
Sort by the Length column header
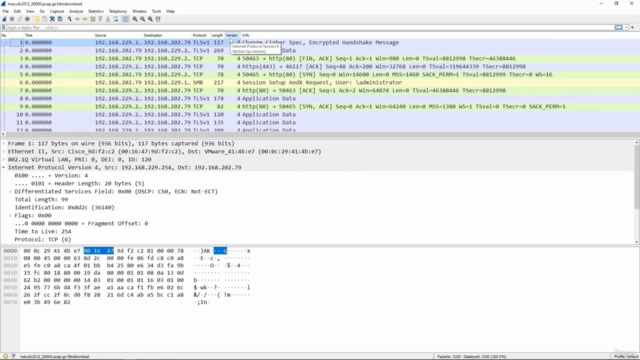218,36
